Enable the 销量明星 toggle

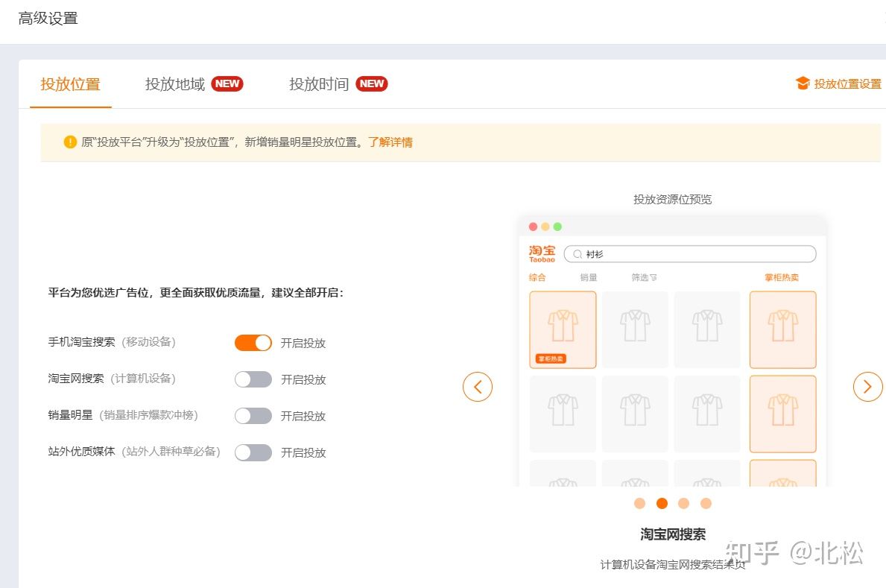253,416
